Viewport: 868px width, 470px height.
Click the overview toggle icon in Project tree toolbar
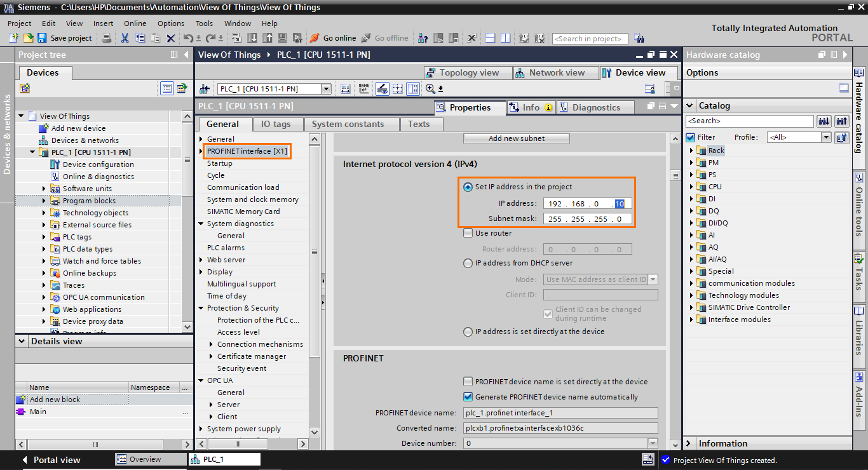pyautogui.click(x=182, y=88)
